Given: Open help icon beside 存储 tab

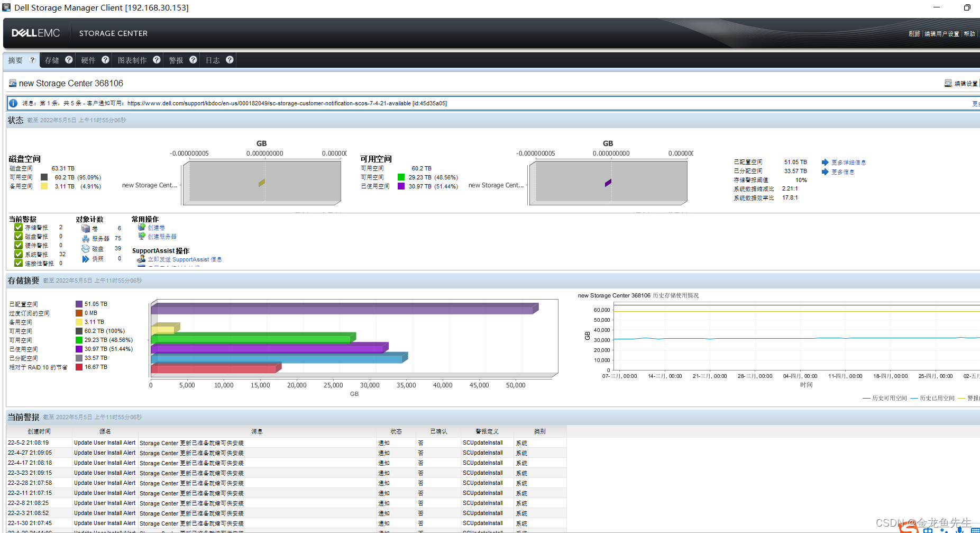Looking at the screenshot, I should pos(69,60).
